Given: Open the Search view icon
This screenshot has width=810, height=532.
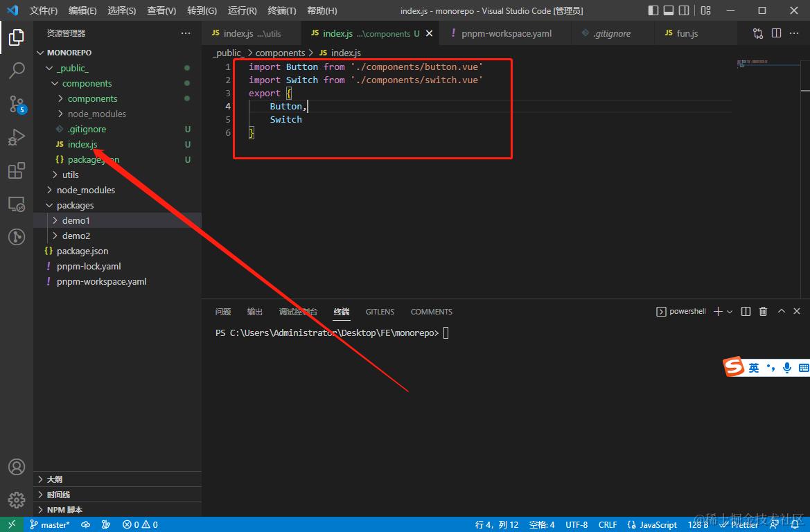Looking at the screenshot, I should (17, 71).
